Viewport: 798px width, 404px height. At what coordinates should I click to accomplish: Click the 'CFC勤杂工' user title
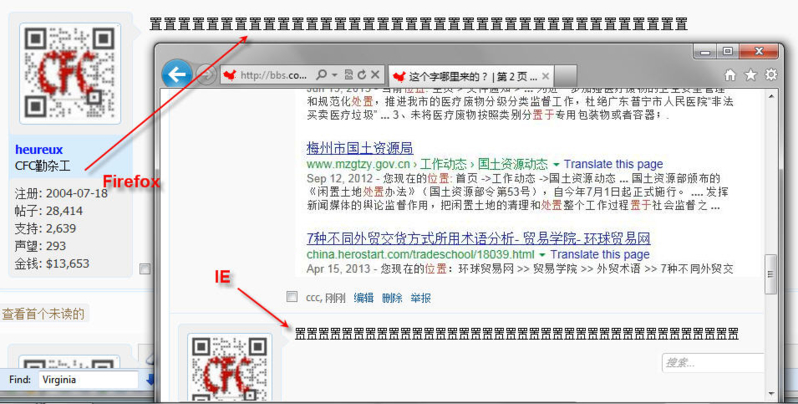(x=43, y=166)
